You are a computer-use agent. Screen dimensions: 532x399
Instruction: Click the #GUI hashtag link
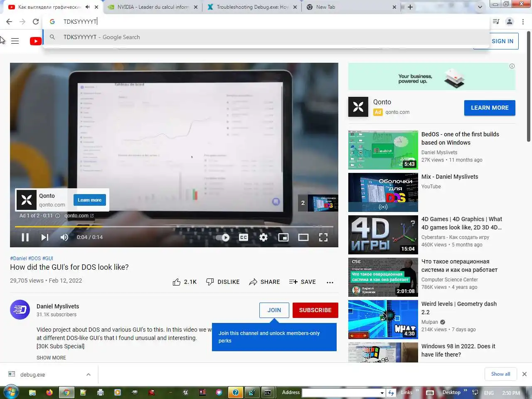coord(48,259)
